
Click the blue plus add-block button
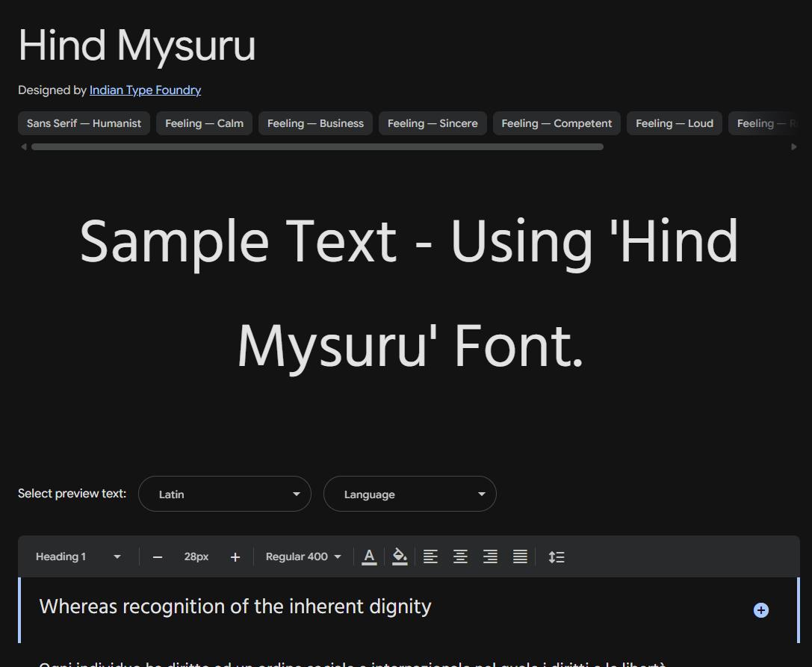760,610
